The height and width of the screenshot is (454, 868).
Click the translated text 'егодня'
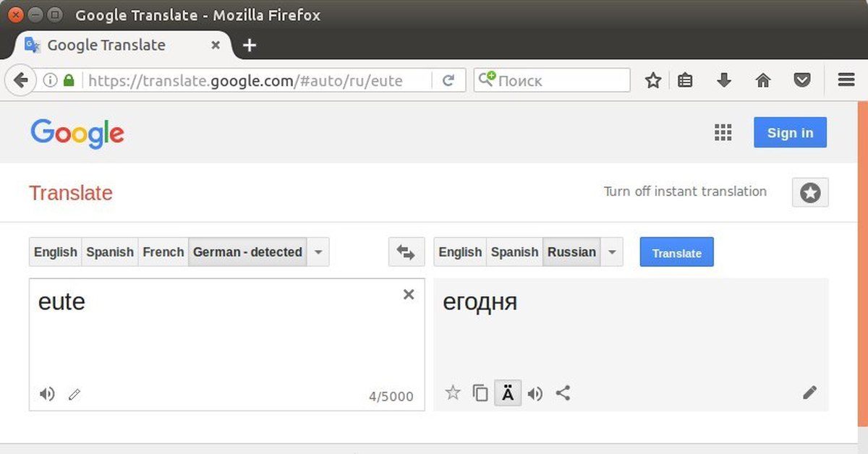point(480,302)
